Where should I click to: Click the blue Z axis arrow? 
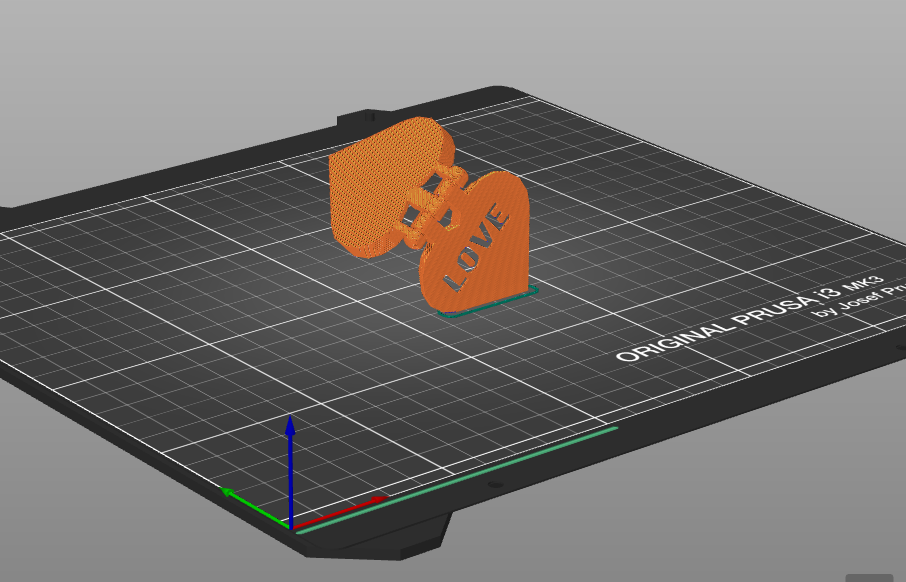pos(290,469)
